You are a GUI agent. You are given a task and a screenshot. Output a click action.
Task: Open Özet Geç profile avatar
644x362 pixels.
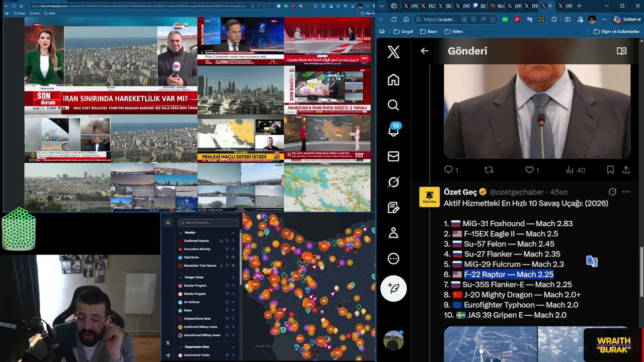[x=429, y=197]
